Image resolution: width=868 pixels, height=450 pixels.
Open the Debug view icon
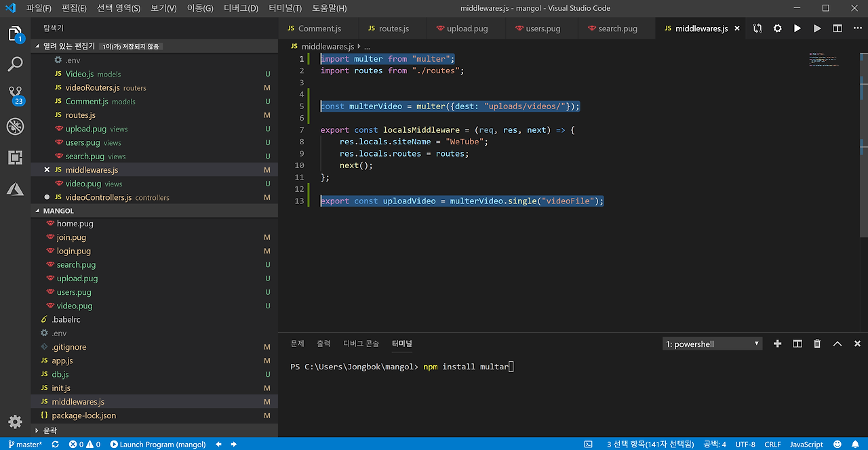15,126
